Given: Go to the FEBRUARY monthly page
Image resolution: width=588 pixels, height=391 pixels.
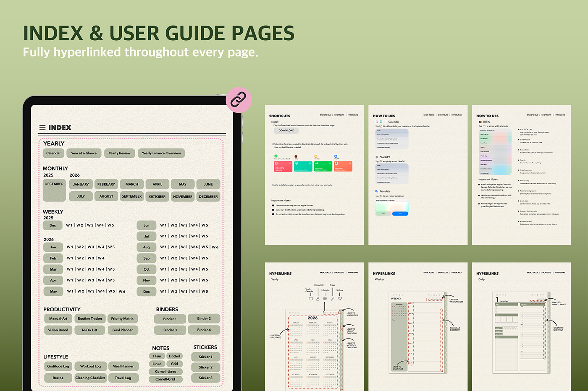Looking at the screenshot, I should [106, 184].
